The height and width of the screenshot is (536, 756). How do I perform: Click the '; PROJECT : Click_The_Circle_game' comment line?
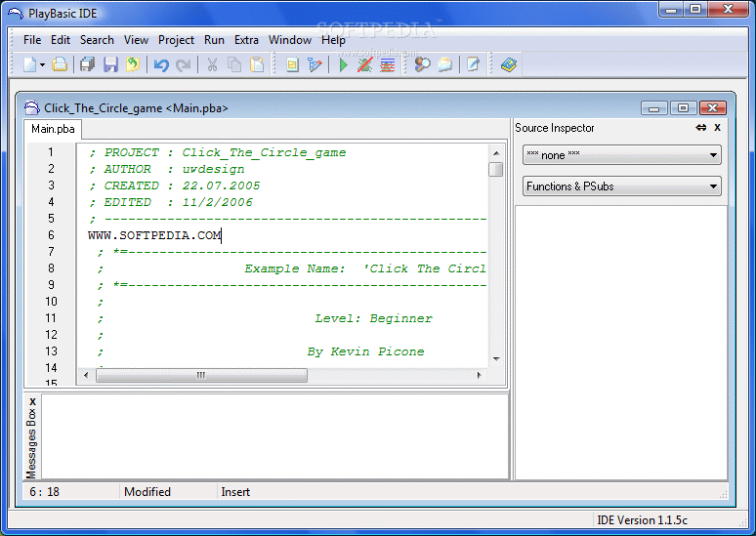[x=218, y=153]
